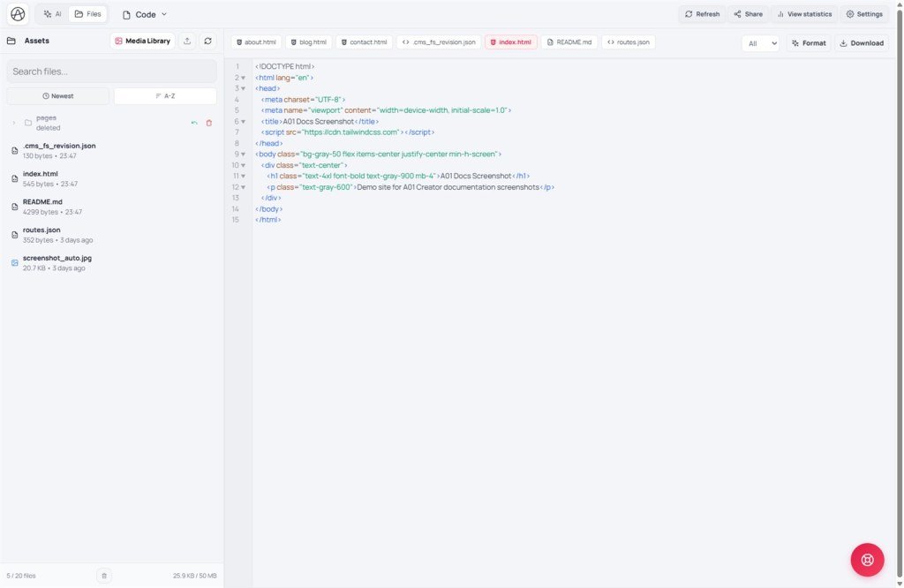The width and height of the screenshot is (904, 588).
Task: Select README.md in the file list
Action: point(111,207)
